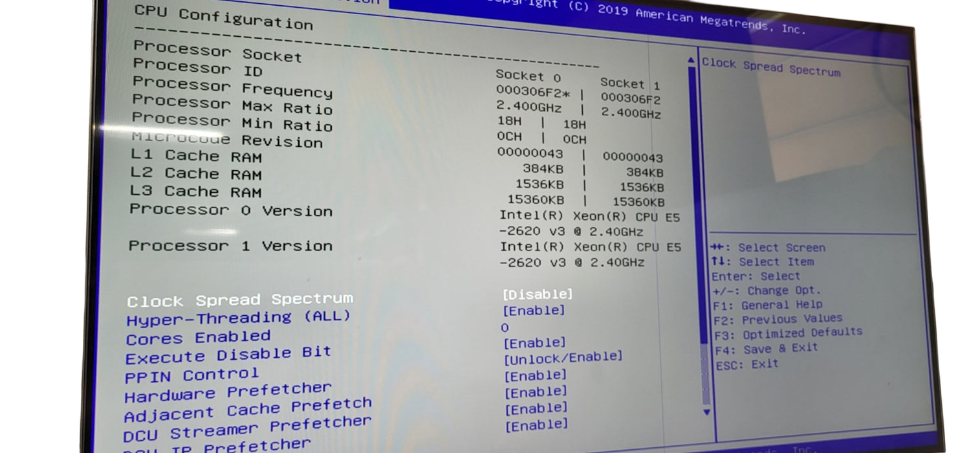The width and height of the screenshot is (980, 453).
Task: Click the Processor ID label
Action: pyautogui.click(x=198, y=67)
